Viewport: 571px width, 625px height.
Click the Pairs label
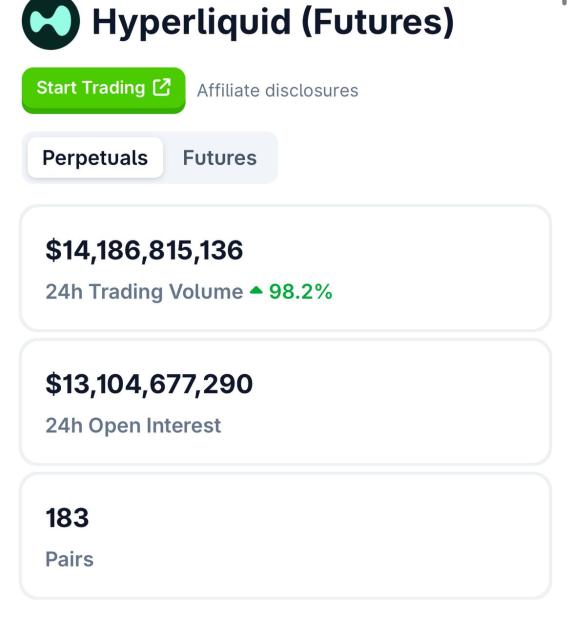coord(69,559)
